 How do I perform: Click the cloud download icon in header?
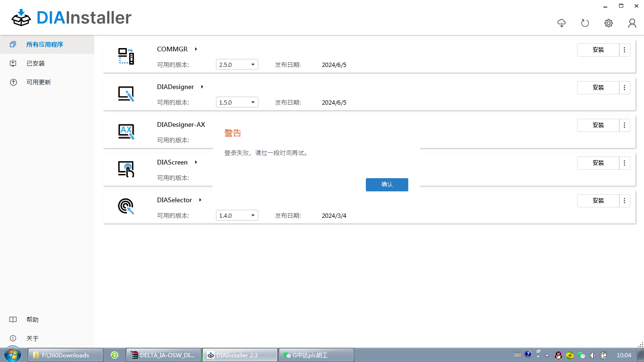click(x=561, y=23)
